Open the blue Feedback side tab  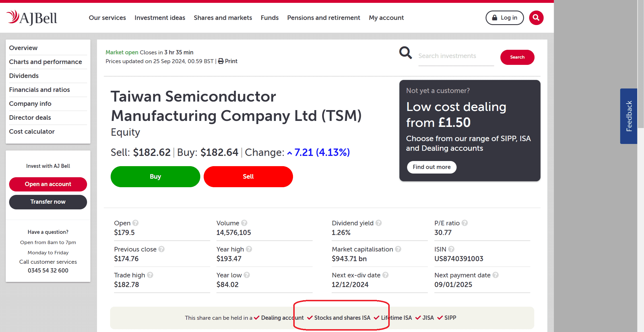pyautogui.click(x=629, y=116)
